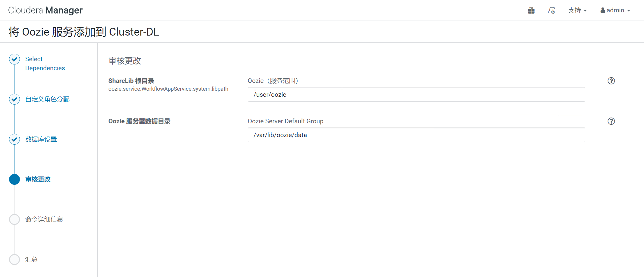The width and height of the screenshot is (644, 277).
Task: Click the ShareLib 根目录 label
Action: point(131,81)
